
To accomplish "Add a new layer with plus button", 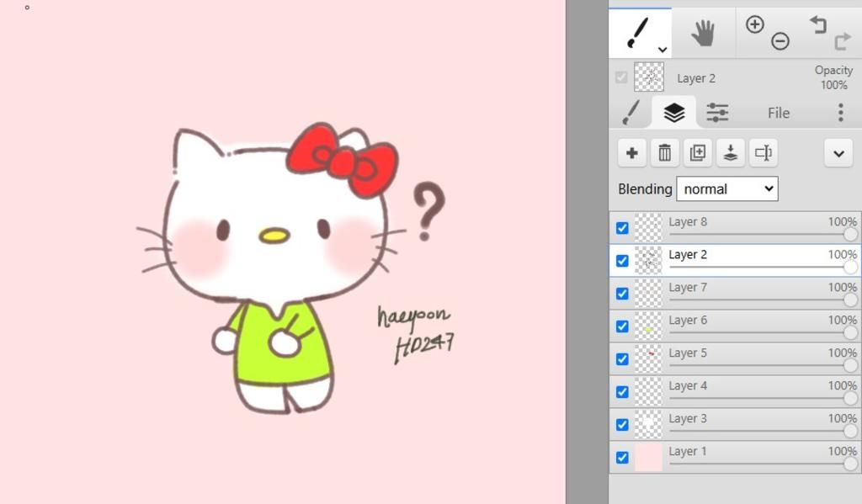I will tap(632, 153).
